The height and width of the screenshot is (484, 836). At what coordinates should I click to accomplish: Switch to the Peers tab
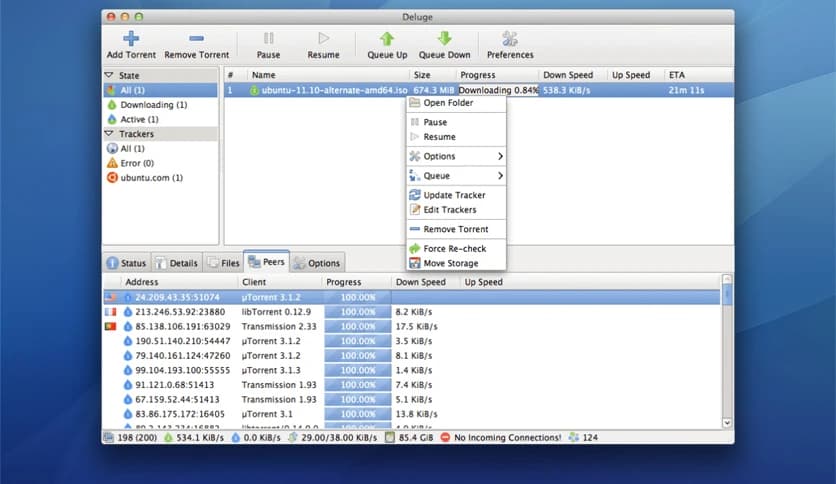click(267, 262)
